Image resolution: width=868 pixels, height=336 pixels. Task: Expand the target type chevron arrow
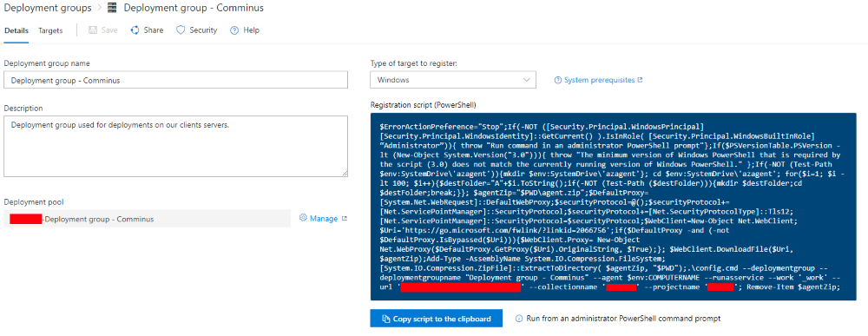pyautogui.click(x=526, y=80)
